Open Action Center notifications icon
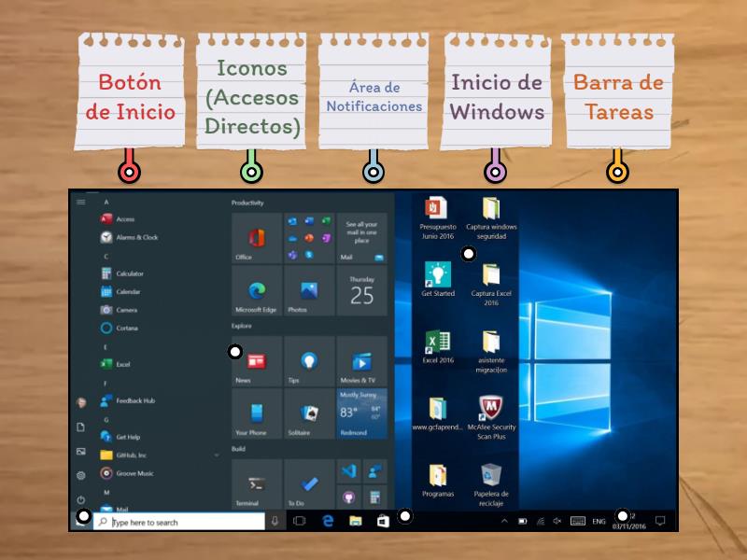 tap(660, 521)
